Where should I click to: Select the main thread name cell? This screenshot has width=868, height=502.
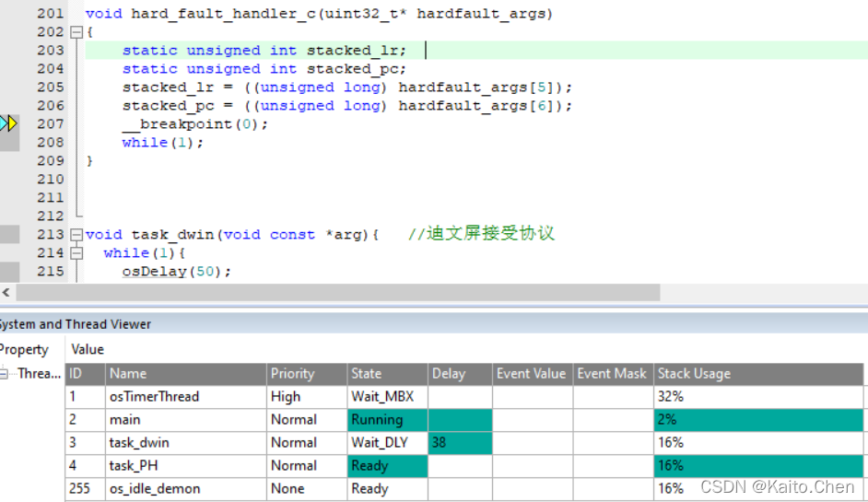pos(186,419)
